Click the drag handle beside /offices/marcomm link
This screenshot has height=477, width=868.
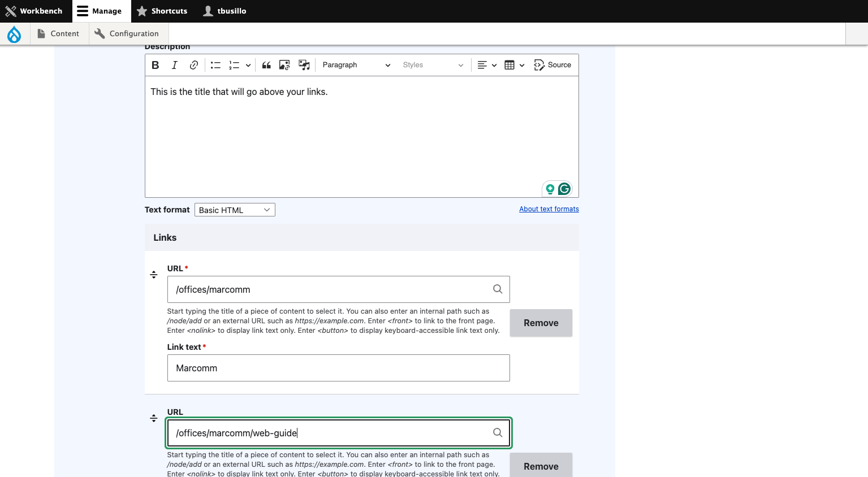154,275
